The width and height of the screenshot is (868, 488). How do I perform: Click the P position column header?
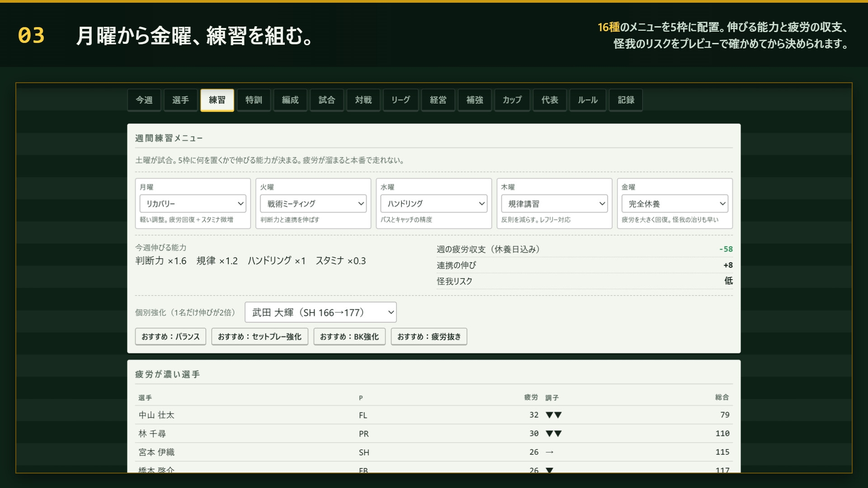coord(361,398)
